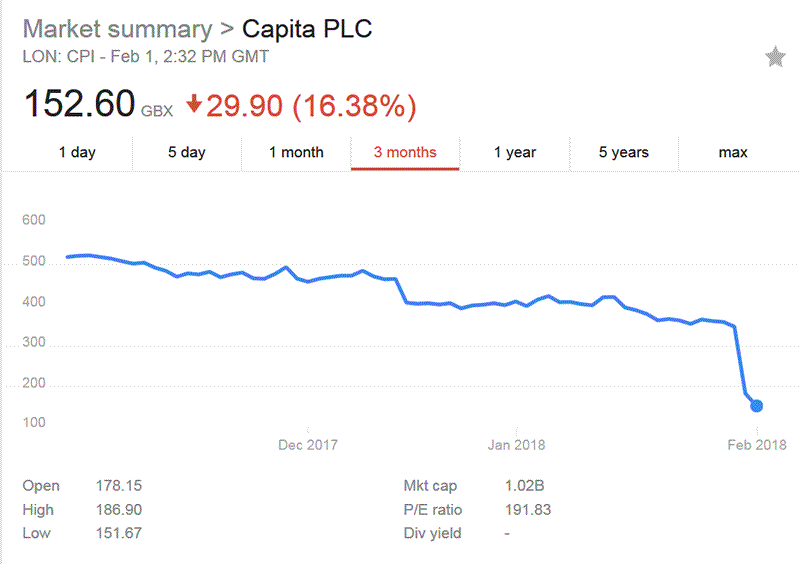View the 5 years price history tab
800x564 pixels.
pos(624,153)
